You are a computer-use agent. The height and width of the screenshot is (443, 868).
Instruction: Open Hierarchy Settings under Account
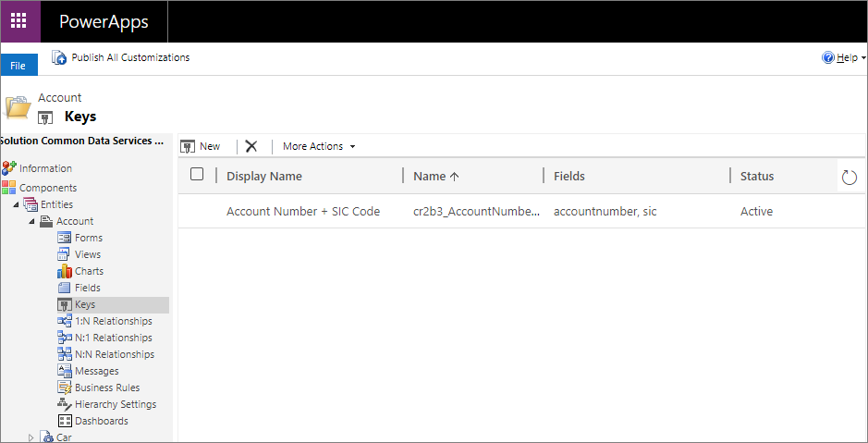(x=116, y=403)
